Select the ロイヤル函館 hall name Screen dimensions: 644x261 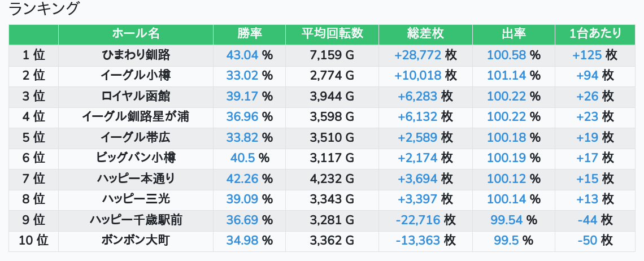pos(136,96)
